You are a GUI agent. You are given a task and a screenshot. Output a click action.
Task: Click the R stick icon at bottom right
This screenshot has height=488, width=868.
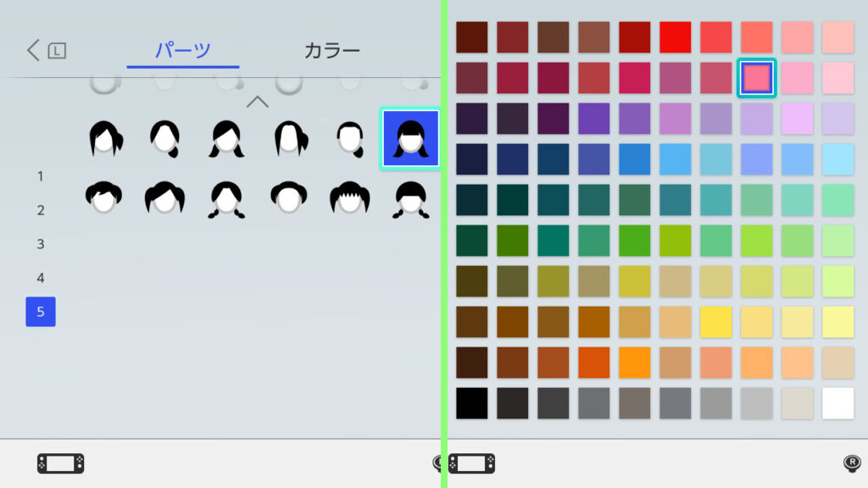click(x=852, y=463)
